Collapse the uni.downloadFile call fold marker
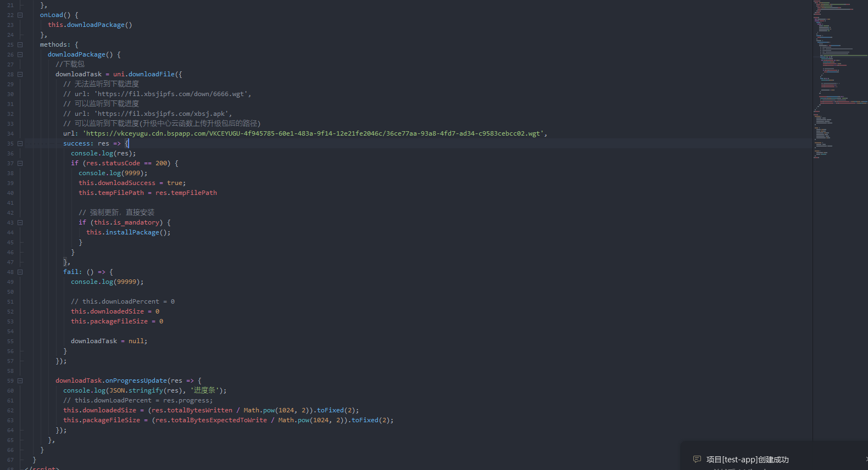This screenshot has height=470, width=868. point(20,75)
